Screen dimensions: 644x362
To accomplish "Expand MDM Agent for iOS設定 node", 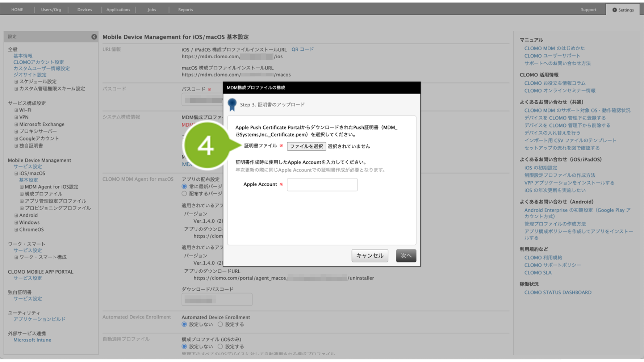I will (22, 187).
